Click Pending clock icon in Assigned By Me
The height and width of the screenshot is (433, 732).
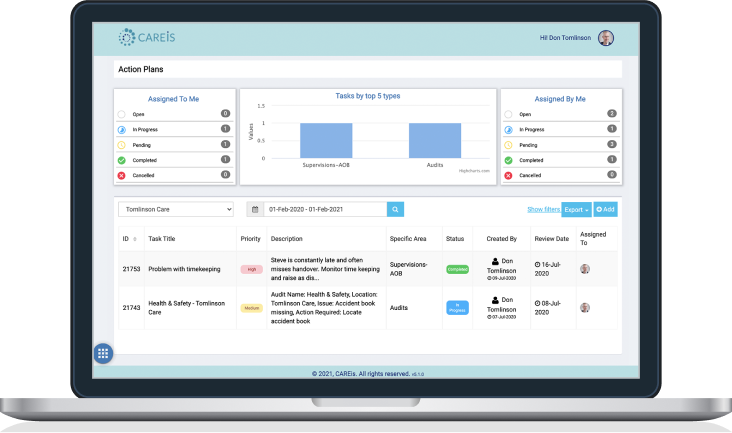click(x=508, y=145)
